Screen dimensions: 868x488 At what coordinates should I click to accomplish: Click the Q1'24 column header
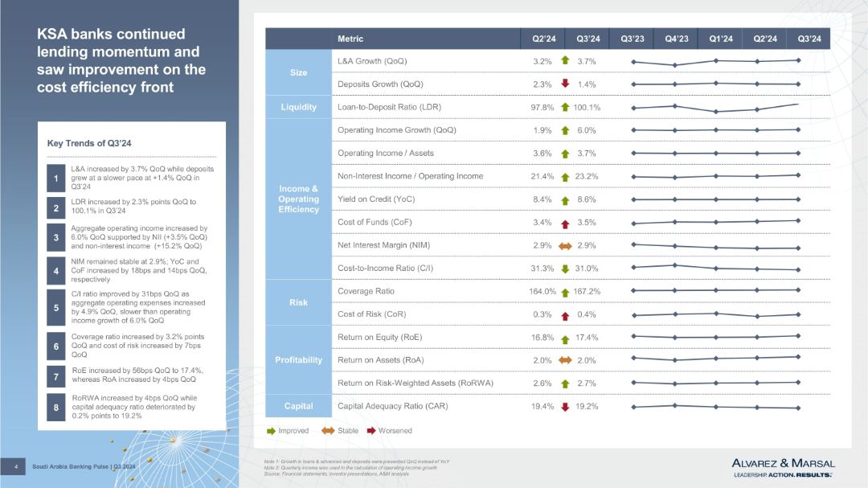[x=720, y=39]
